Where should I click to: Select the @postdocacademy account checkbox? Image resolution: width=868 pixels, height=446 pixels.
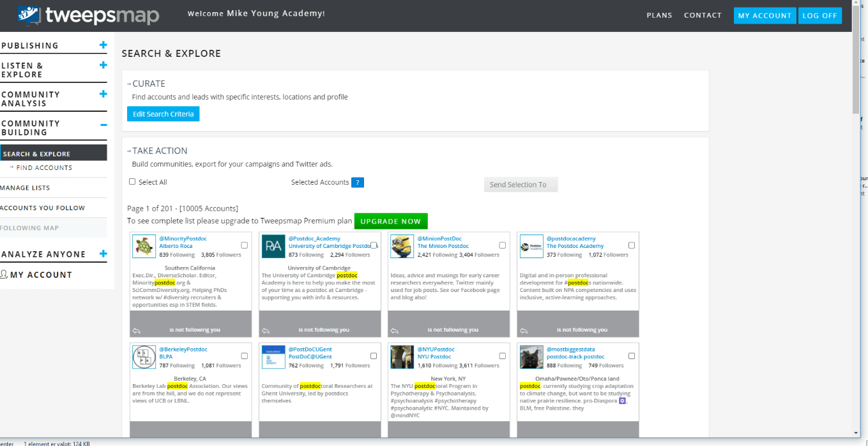(632, 245)
